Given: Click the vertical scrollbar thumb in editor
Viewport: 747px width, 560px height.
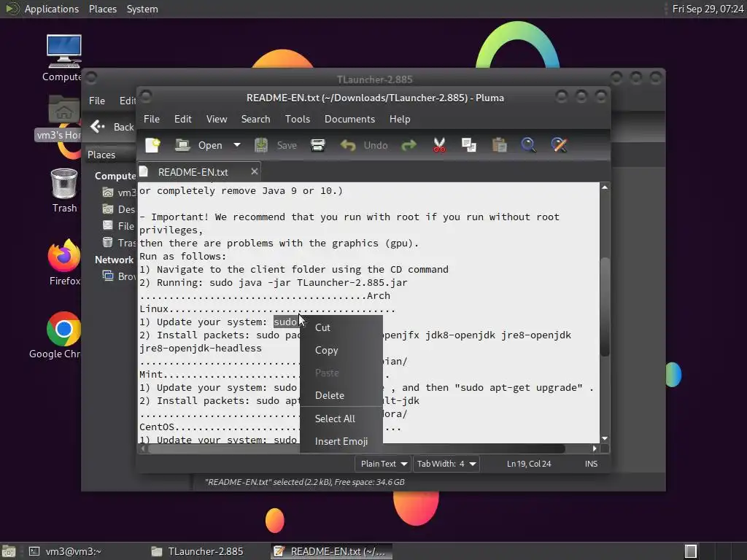Looking at the screenshot, I should pyautogui.click(x=605, y=307).
